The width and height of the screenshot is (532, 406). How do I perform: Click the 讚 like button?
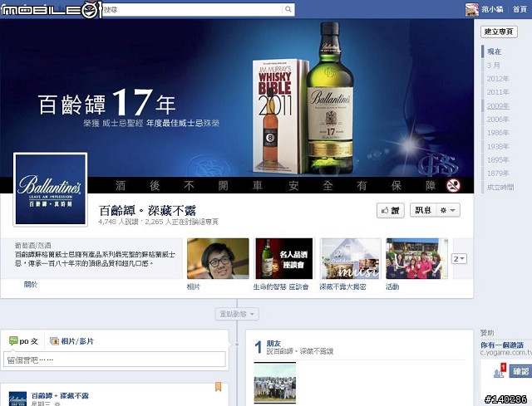pos(390,210)
